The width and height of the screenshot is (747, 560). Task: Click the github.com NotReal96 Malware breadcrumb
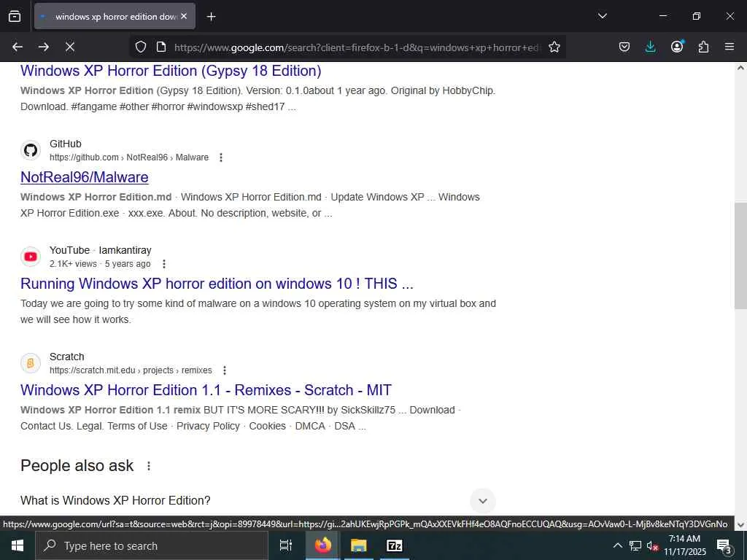pyautogui.click(x=129, y=157)
